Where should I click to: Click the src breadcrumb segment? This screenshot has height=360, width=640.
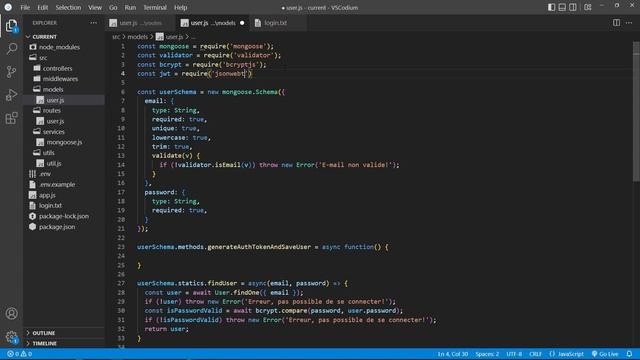[116, 37]
